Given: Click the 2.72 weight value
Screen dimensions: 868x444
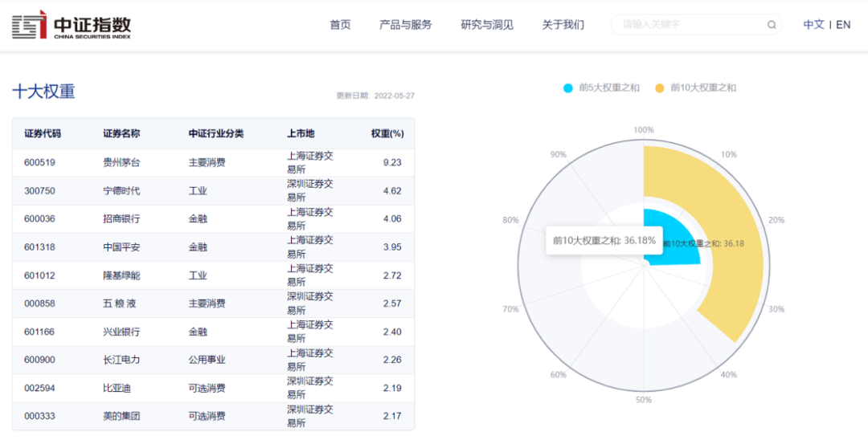Looking at the screenshot, I should [392, 275].
